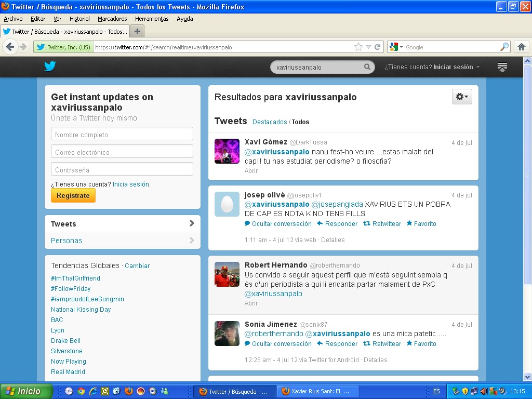This screenshot has width=532, height=399.
Task: Mark josep olivé's tweet as Favorito
Action: pos(421,223)
